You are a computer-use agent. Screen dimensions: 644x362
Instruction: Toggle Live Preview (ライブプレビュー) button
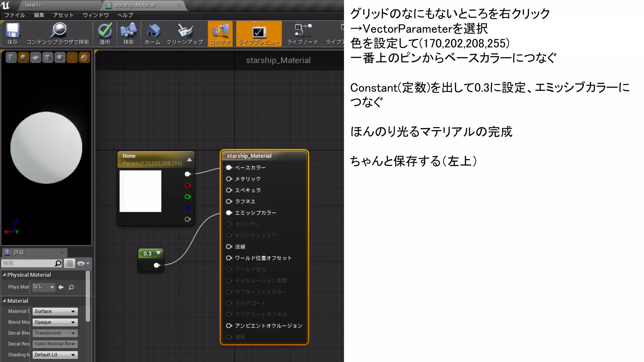click(258, 33)
